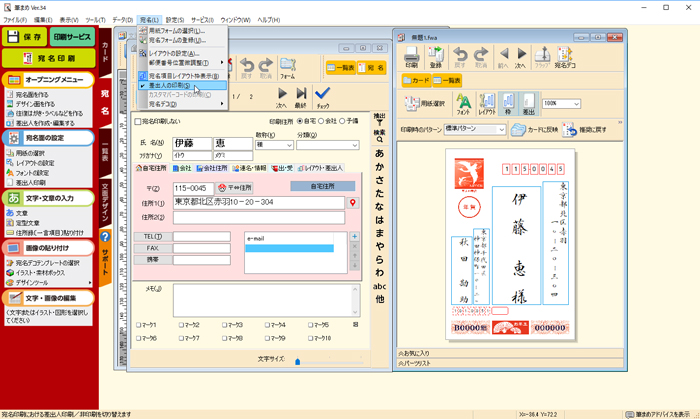The image size is (700, 419).
Task: Go to the last record with 最終
Action: coord(299,94)
